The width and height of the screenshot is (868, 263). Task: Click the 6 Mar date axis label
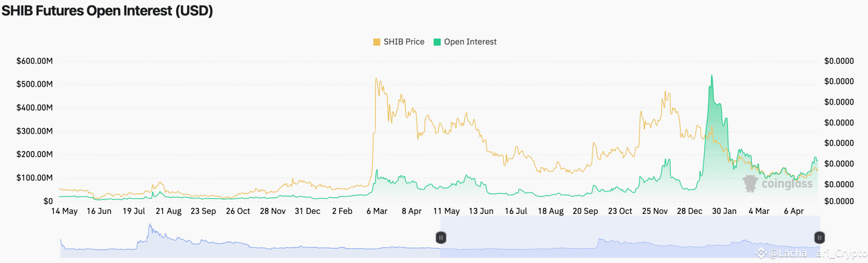pyautogui.click(x=377, y=211)
